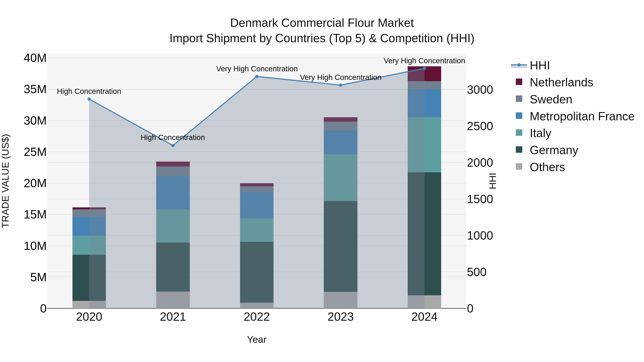Click the Netherlands color swatch in legend
The width and height of the screenshot is (644, 362).
(519, 82)
